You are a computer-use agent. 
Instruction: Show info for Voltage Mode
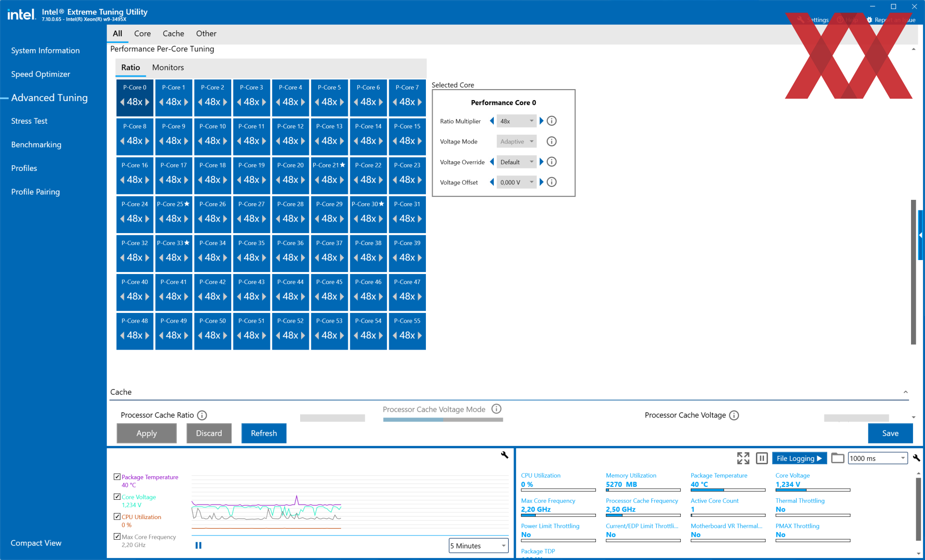tap(552, 141)
